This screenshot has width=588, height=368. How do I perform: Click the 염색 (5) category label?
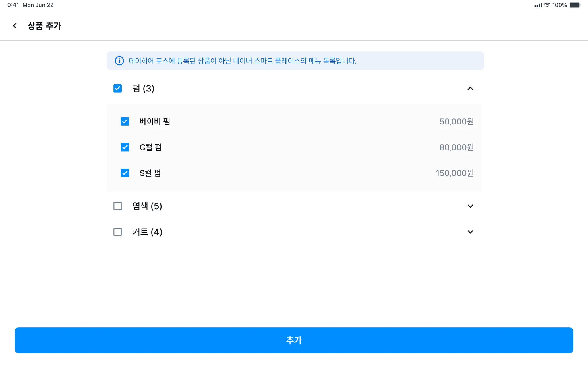coord(147,206)
